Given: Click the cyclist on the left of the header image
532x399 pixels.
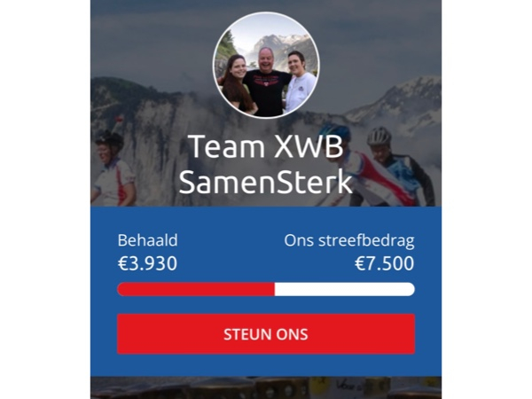Looking at the screenshot, I should click(112, 169).
